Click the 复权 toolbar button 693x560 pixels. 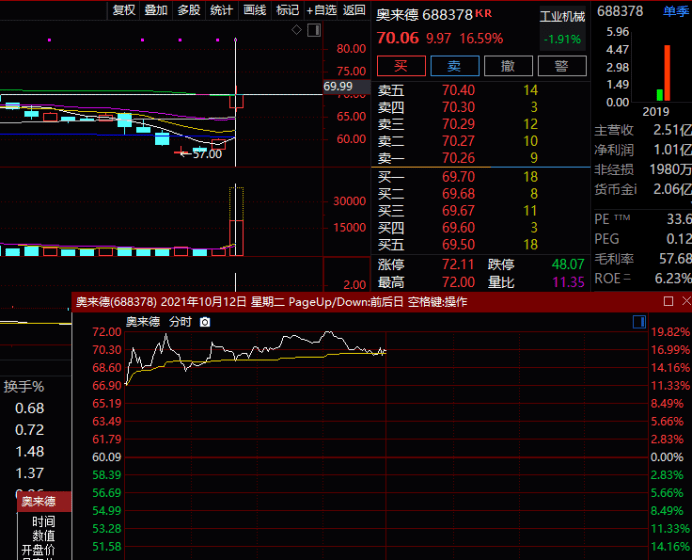click(124, 10)
